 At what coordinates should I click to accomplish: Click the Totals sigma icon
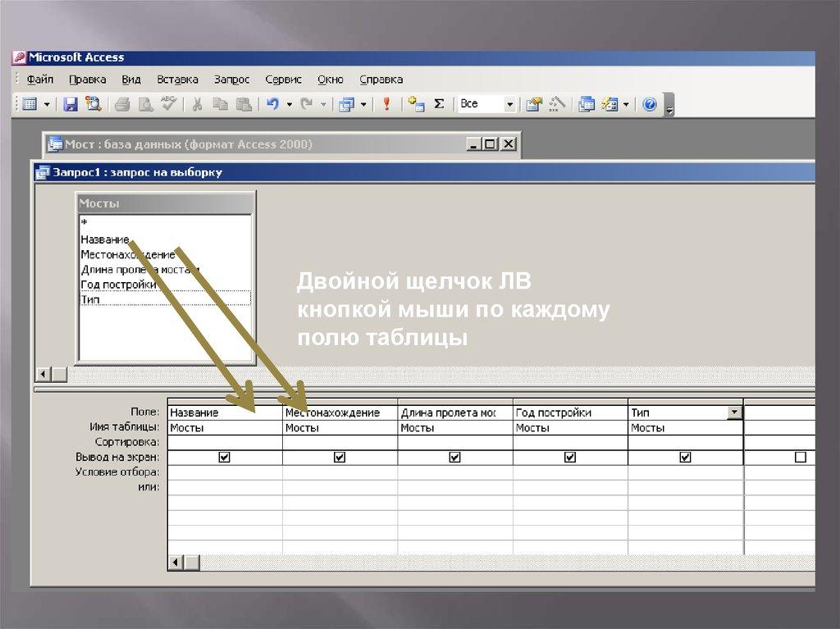pos(439,104)
